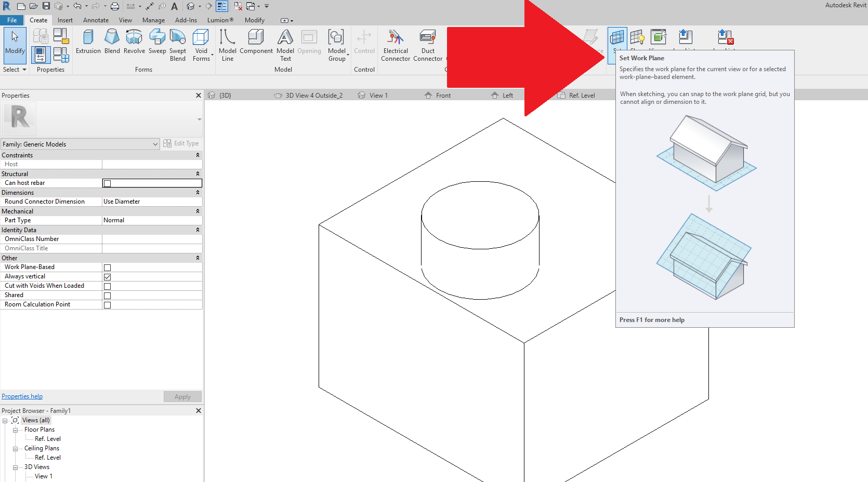The width and height of the screenshot is (868, 482).
Task: Print using the quick access printer icon
Action: click(x=115, y=6)
